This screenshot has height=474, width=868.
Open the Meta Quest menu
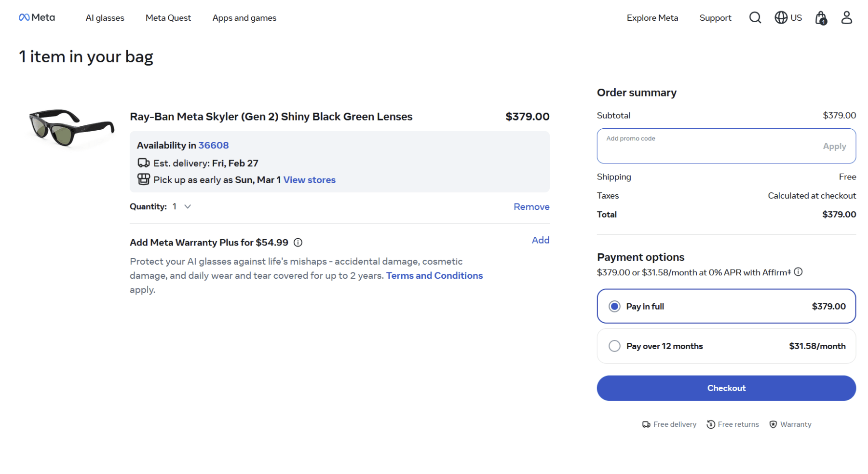(168, 18)
